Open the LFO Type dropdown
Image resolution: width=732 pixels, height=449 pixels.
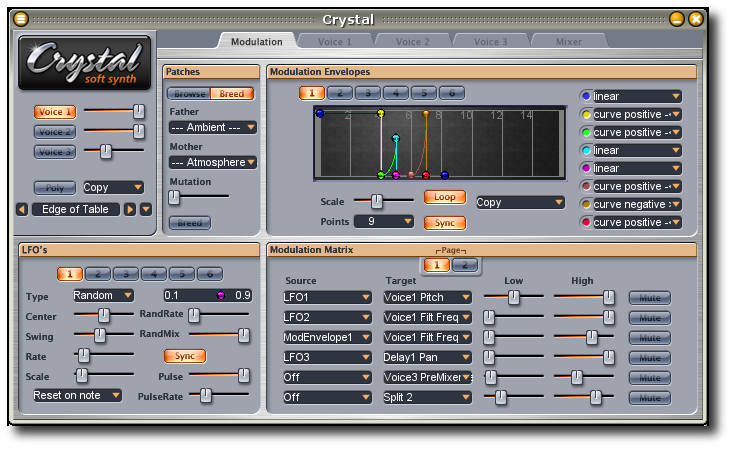103,296
